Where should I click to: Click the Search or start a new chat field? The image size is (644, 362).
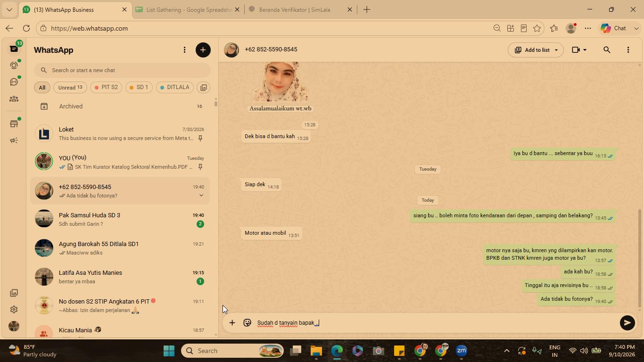tap(122, 70)
